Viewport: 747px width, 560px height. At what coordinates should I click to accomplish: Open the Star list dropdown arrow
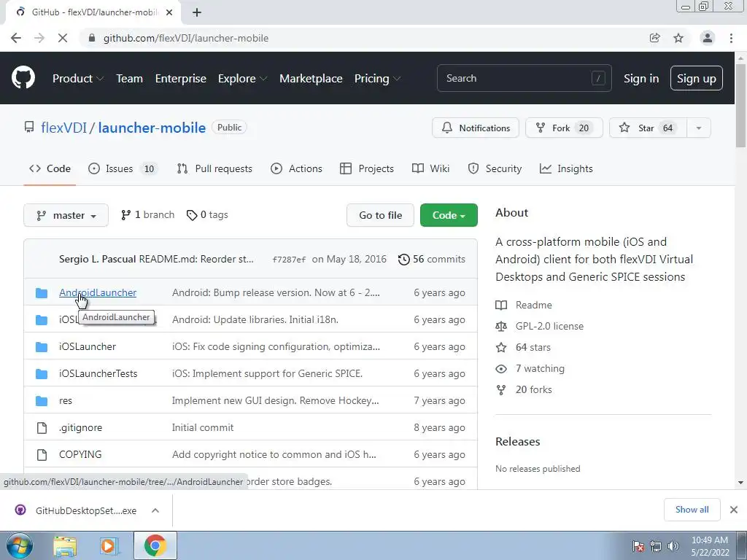(x=698, y=128)
